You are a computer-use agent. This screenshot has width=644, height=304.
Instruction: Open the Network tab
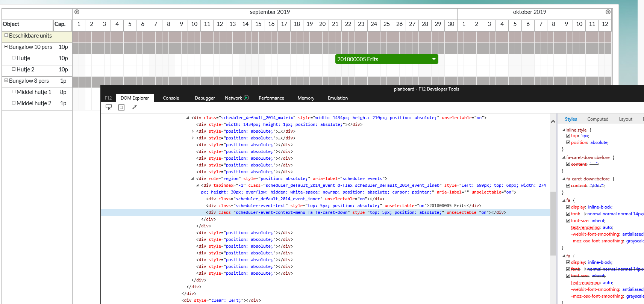233,98
